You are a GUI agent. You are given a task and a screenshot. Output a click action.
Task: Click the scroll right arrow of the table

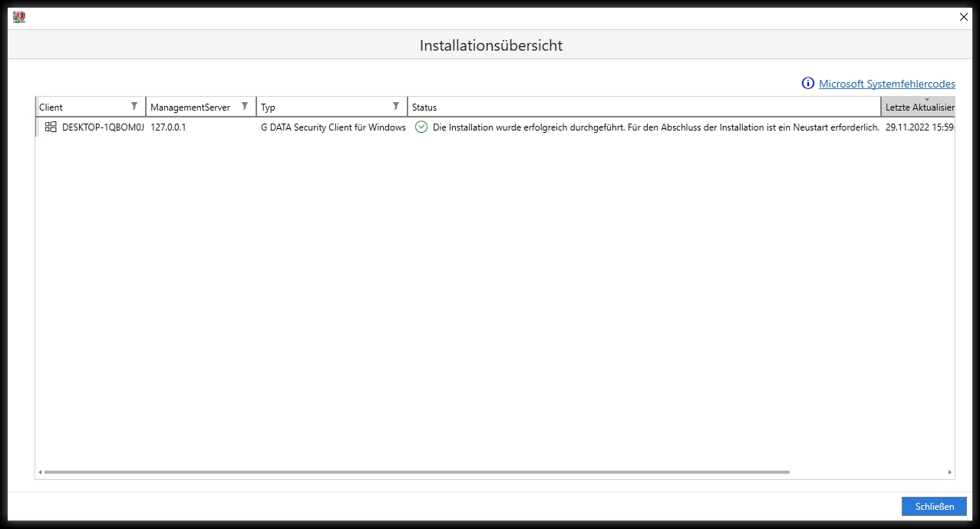pyautogui.click(x=949, y=472)
